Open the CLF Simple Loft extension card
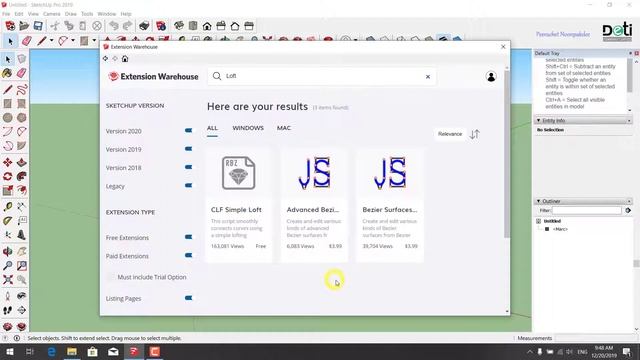The image size is (640, 360). point(239,205)
